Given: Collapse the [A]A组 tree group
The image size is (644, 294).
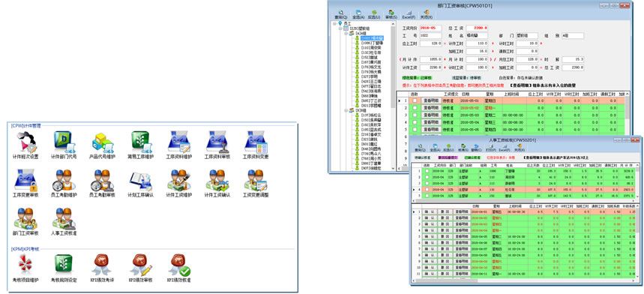Looking at the screenshot, I should click(346, 33).
